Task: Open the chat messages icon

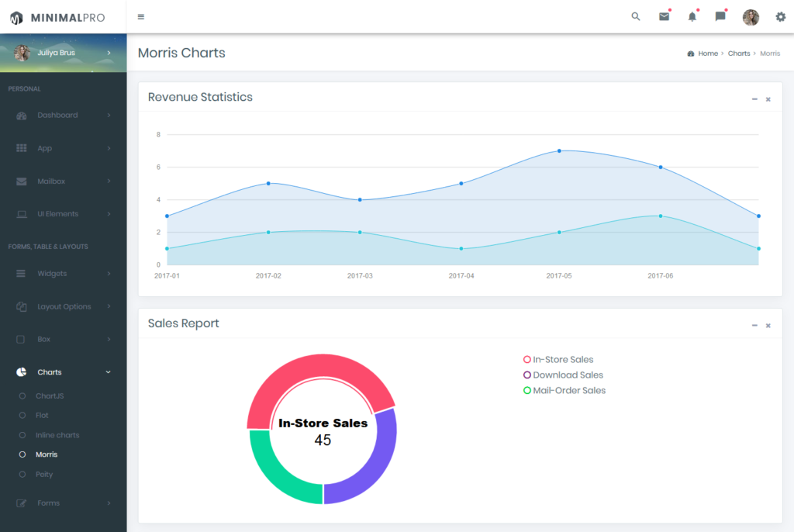Action: point(720,17)
